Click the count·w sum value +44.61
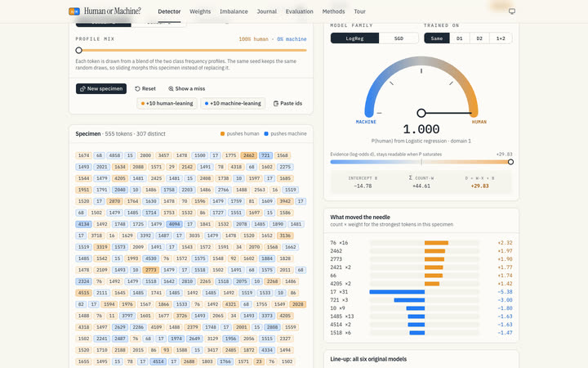The width and height of the screenshot is (588, 368). pyautogui.click(x=421, y=186)
